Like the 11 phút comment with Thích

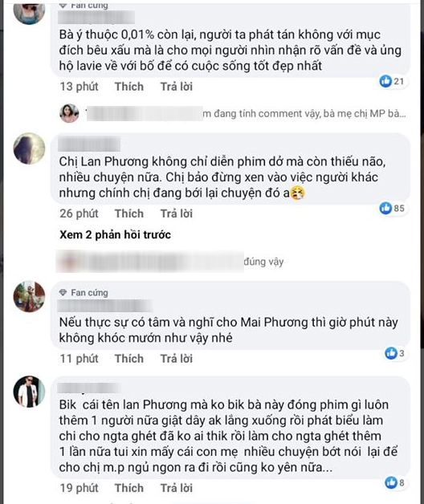[129, 359]
